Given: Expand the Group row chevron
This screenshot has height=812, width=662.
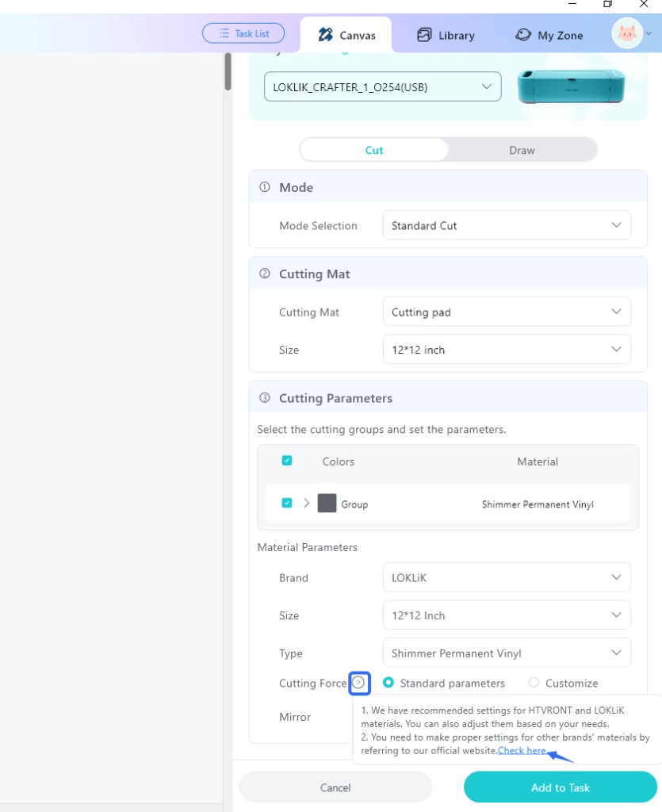Looking at the screenshot, I should click(306, 503).
